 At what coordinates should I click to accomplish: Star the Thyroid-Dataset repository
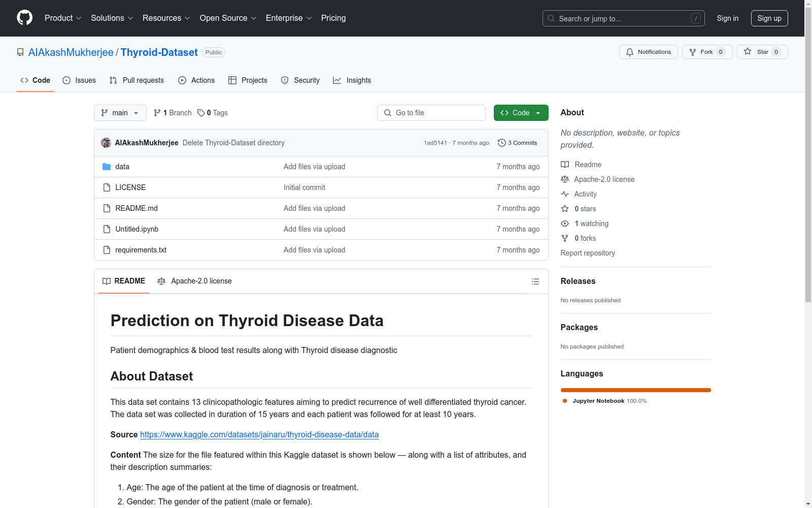pyautogui.click(x=762, y=52)
